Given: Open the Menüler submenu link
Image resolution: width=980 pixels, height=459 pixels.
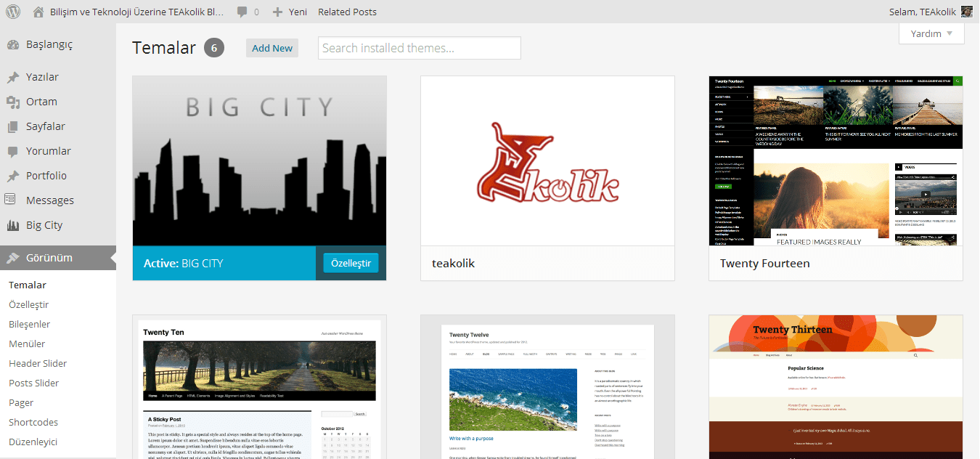Looking at the screenshot, I should click(x=27, y=344).
